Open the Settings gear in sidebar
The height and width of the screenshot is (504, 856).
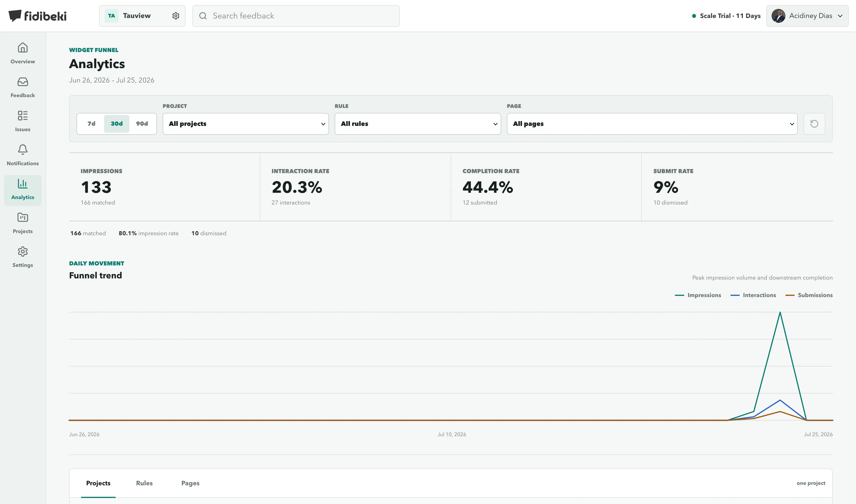coord(23,251)
